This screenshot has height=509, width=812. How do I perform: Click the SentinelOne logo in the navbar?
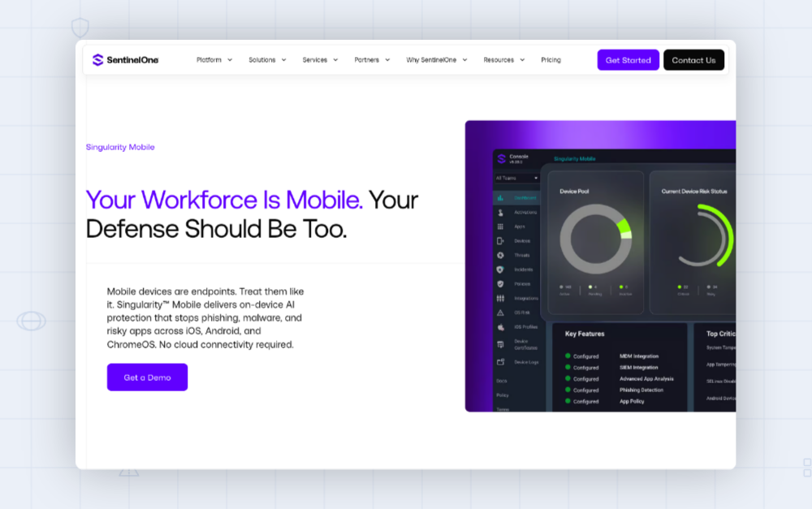point(125,60)
